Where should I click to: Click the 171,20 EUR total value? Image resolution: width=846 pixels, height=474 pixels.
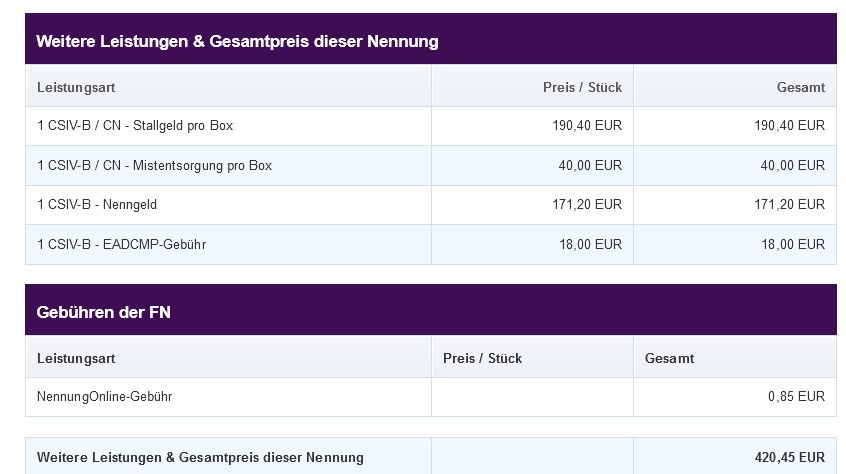(x=790, y=205)
